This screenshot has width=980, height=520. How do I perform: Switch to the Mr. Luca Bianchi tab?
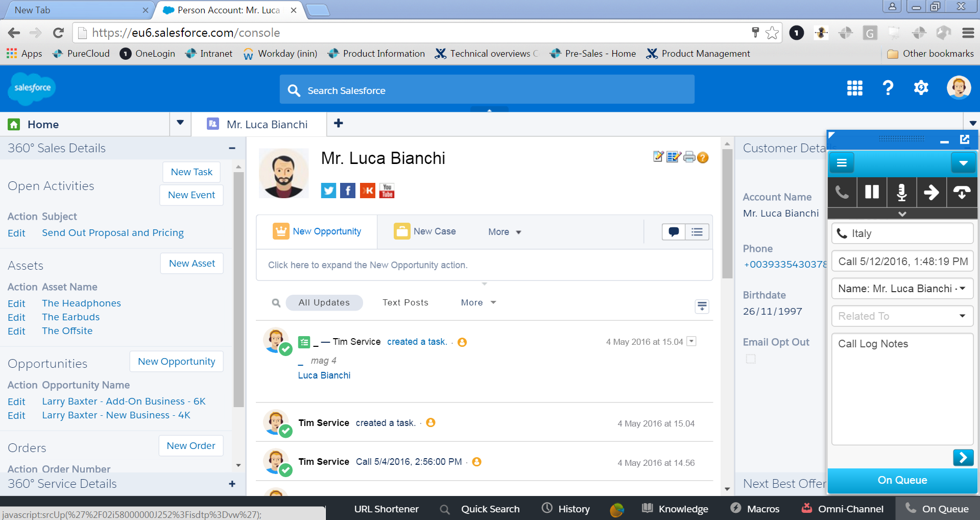258,124
